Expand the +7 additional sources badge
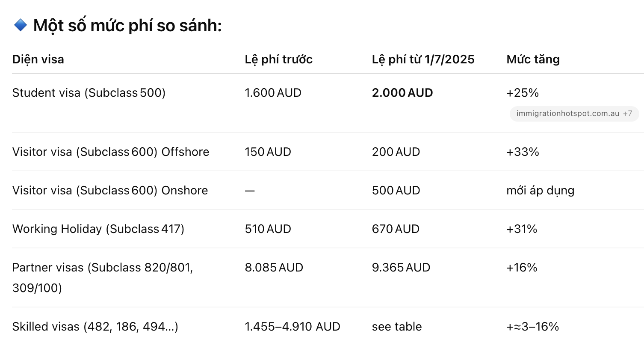644x352 pixels. pos(627,113)
